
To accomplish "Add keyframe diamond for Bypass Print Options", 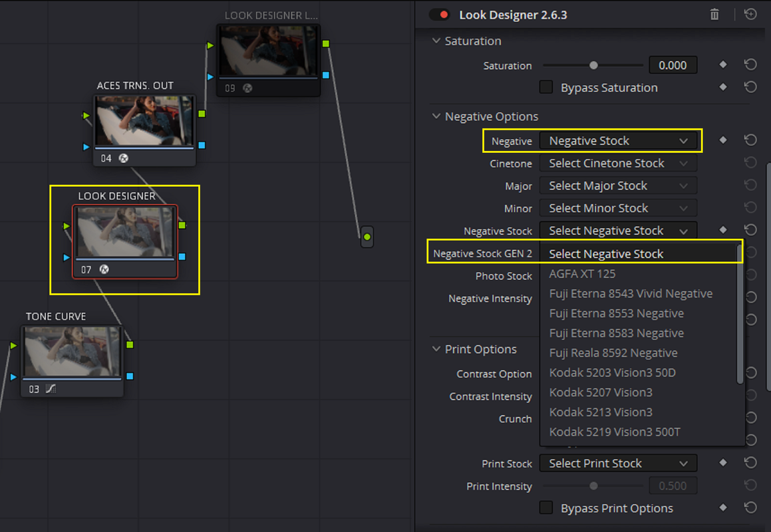I will coord(723,507).
